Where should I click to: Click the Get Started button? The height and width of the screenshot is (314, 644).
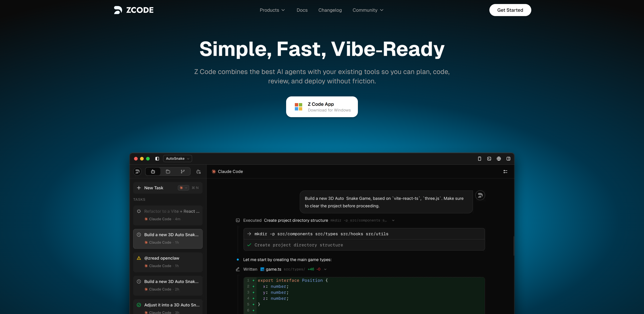510,10
